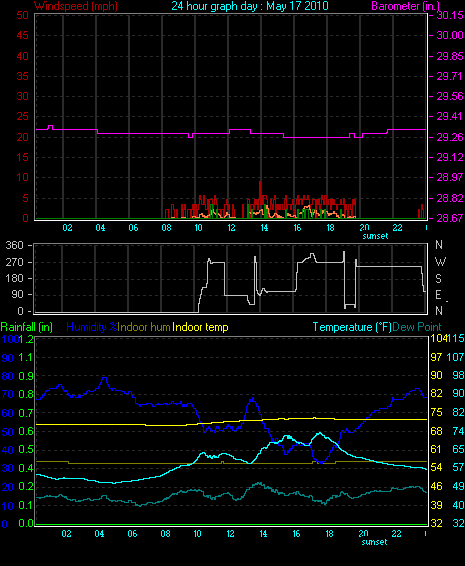Select the 29.26 barometer scale value

point(450,138)
